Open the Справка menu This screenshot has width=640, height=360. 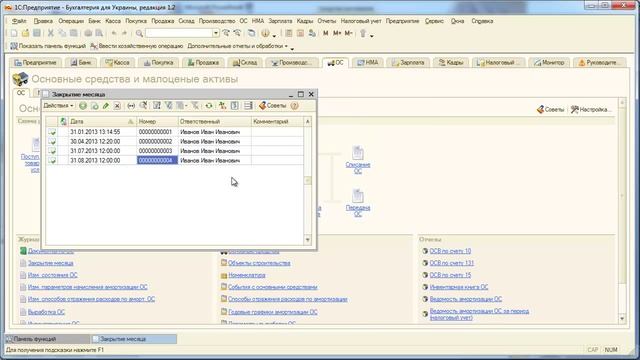pos(482,21)
